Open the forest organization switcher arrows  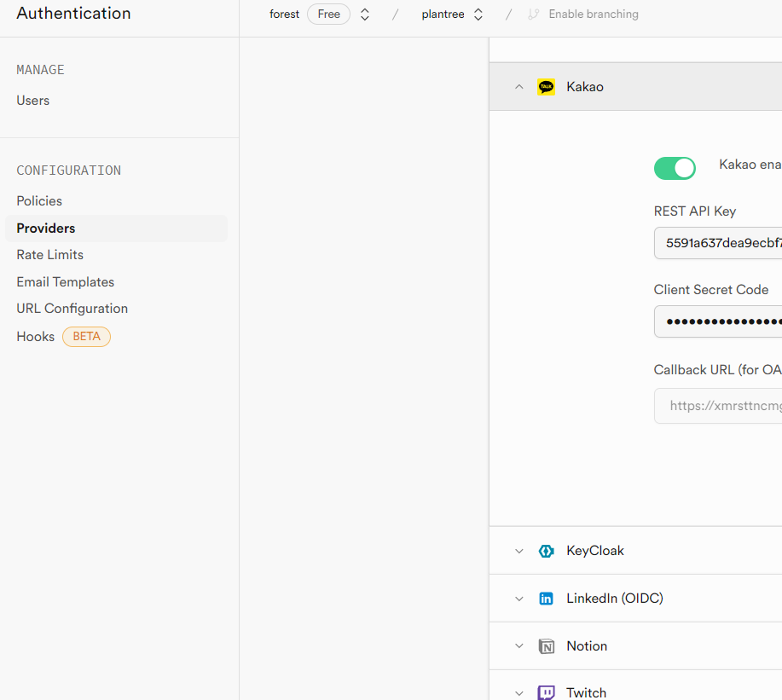point(365,14)
